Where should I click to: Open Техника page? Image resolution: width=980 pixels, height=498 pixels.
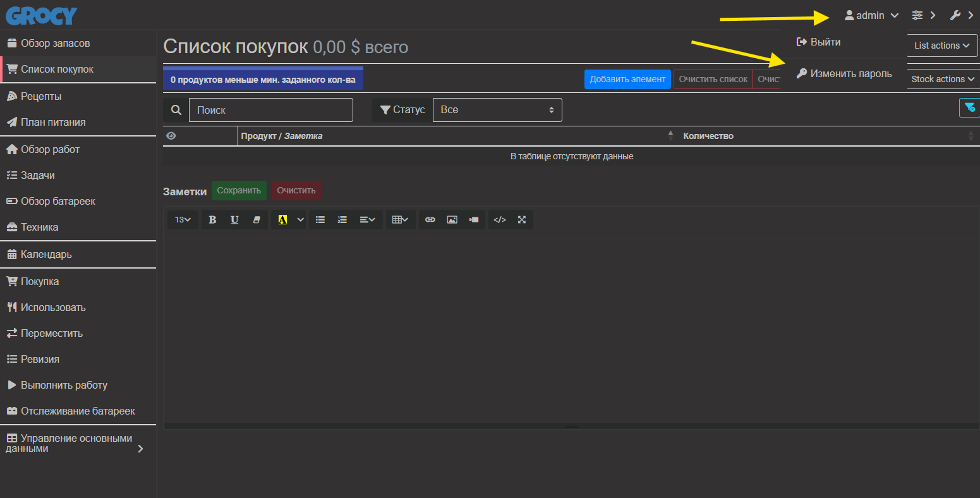click(x=78, y=227)
